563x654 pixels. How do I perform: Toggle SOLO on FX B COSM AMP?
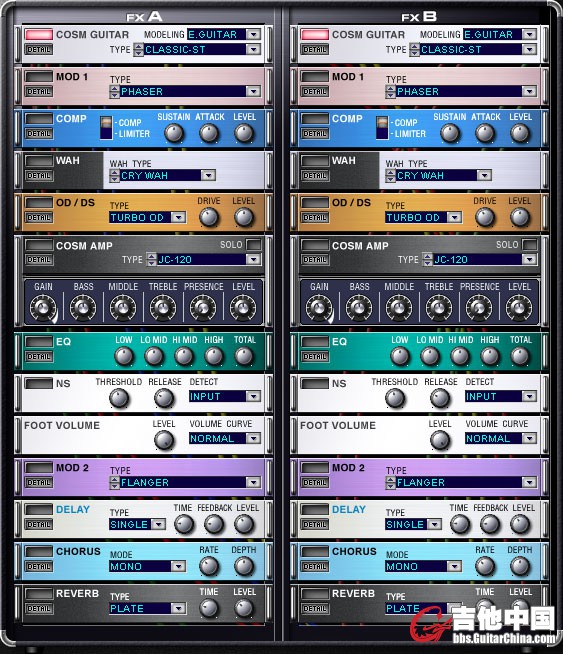click(530, 244)
